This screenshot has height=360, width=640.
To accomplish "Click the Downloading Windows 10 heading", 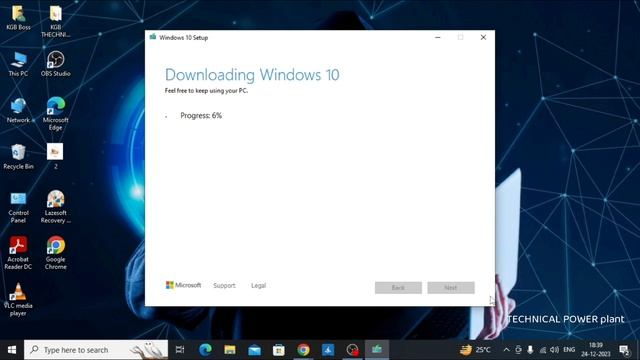I will [252, 75].
